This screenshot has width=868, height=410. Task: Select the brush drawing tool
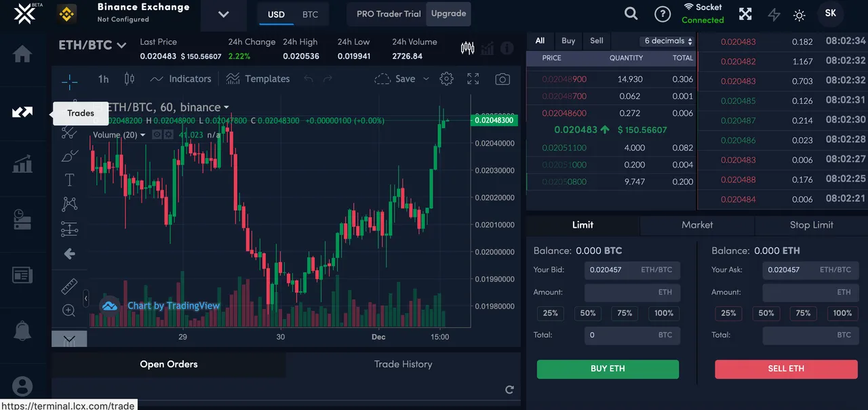click(x=69, y=156)
